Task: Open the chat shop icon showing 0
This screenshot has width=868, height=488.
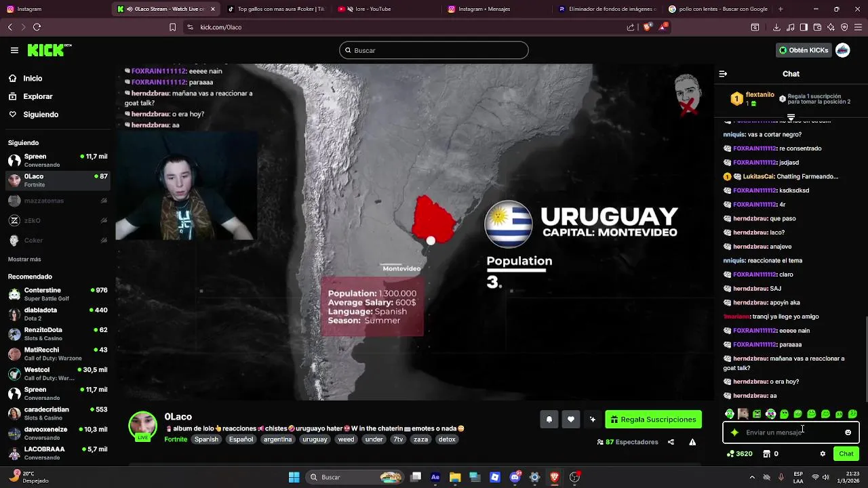Action: coord(770,454)
